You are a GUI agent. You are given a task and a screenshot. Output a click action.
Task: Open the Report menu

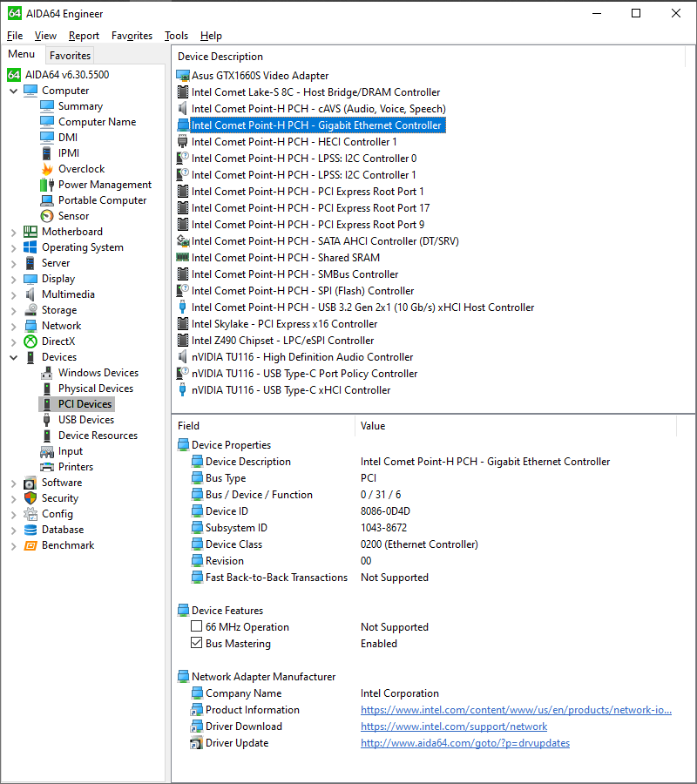[x=84, y=36]
